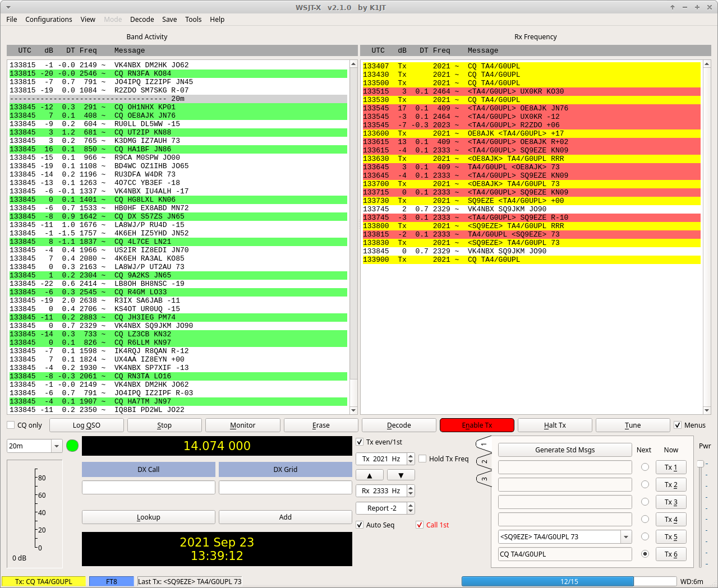The width and height of the screenshot is (718, 588).
Task: Open the File menu
Action: (12, 19)
